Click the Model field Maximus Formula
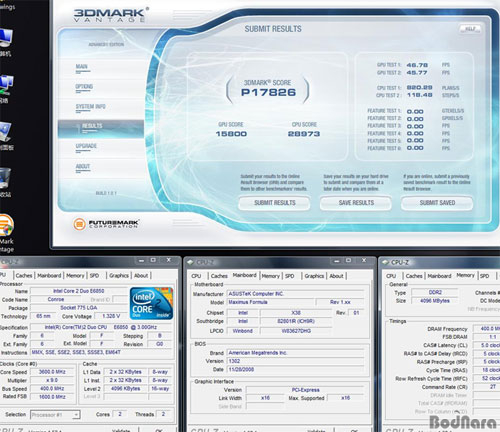 point(271,302)
